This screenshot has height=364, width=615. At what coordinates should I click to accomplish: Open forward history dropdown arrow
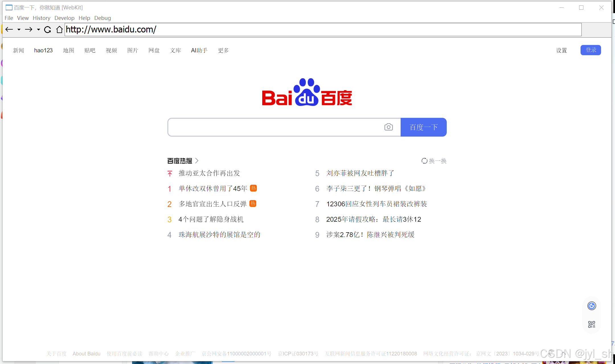click(38, 30)
